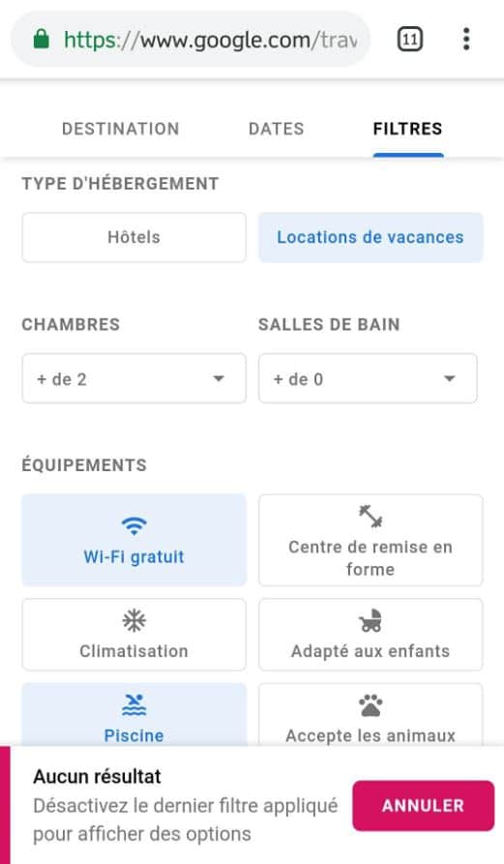Tap the swimmer Piscine icon
This screenshot has width=504, height=864.
pos(133,704)
